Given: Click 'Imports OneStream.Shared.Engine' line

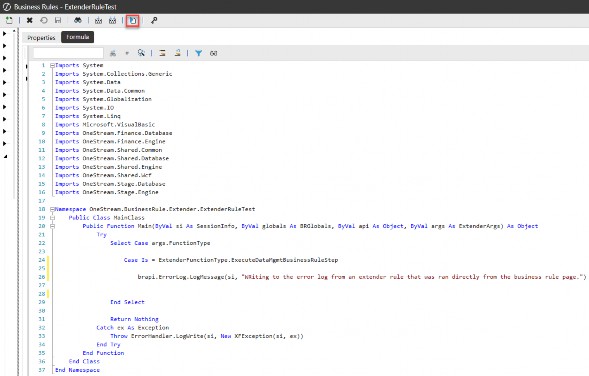Looking at the screenshot, I should [108, 167].
